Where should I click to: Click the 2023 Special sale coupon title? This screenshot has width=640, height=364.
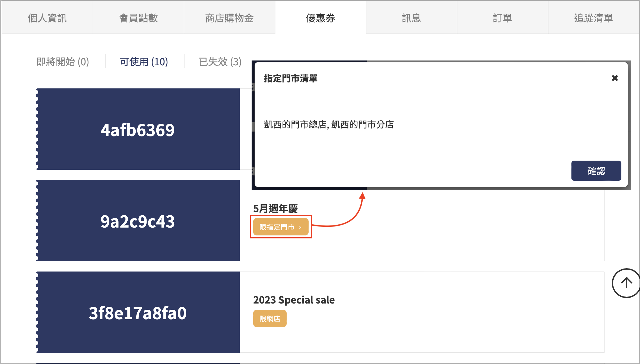click(x=294, y=300)
